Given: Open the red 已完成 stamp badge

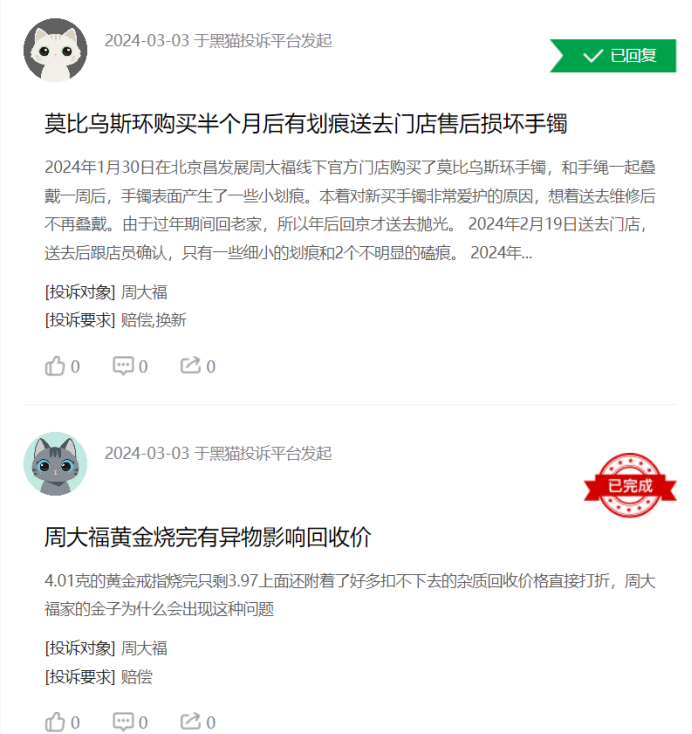Looking at the screenshot, I should 630,485.
